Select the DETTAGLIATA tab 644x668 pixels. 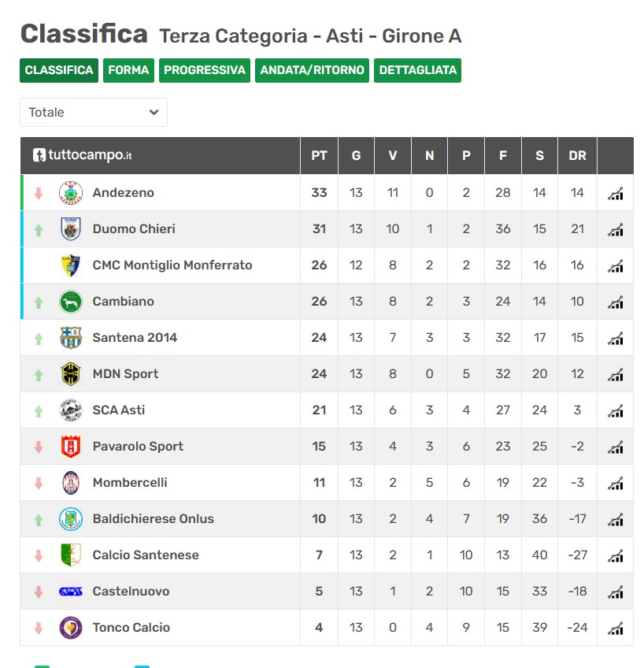click(418, 70)
